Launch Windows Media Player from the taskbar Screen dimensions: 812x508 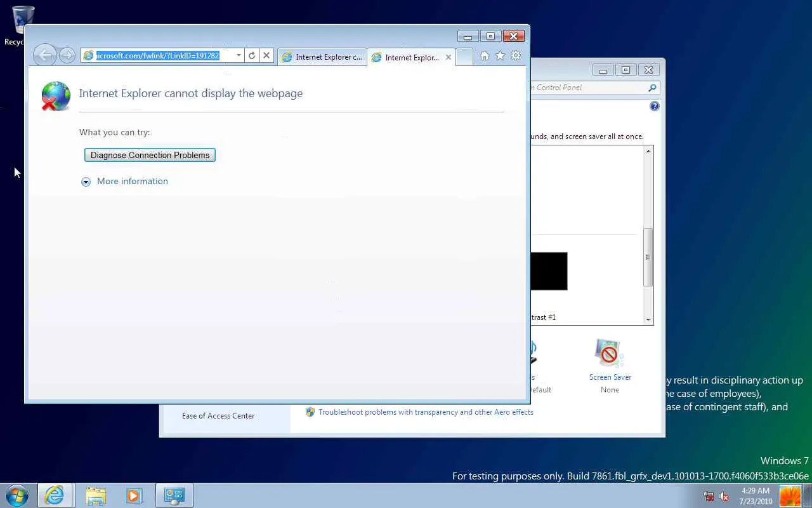coord(134,495)
